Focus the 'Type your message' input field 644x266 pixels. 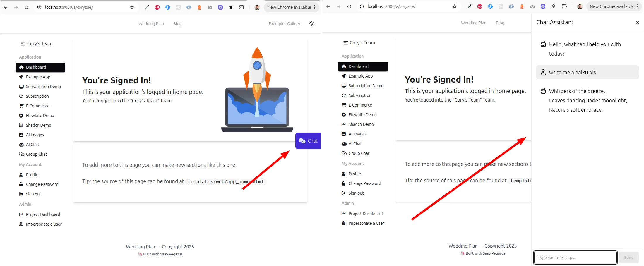(575, 258)
